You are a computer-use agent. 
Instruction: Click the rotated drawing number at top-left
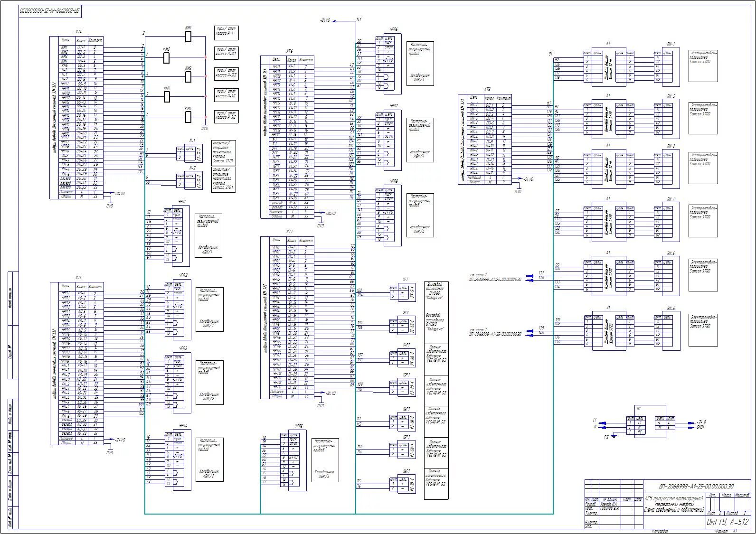(50, 11)
